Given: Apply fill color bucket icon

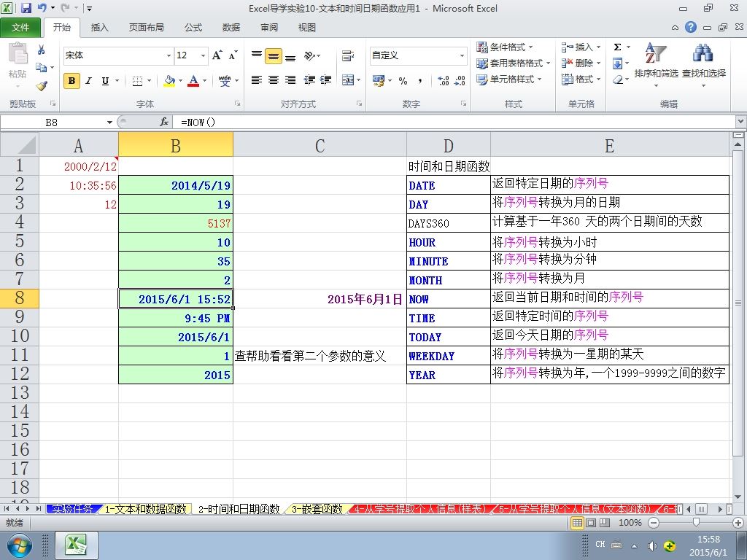Looking at the screenshot, I should click(x=169, y=81).
